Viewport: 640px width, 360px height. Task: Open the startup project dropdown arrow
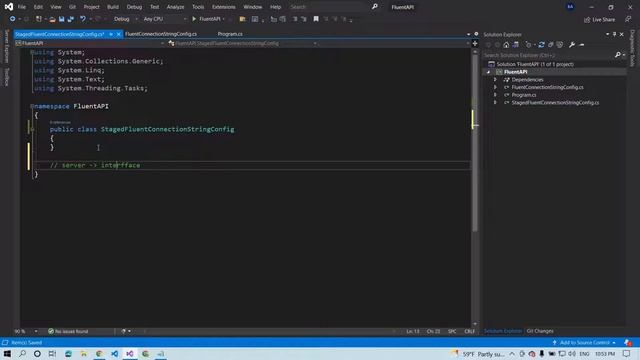(224, 19)
